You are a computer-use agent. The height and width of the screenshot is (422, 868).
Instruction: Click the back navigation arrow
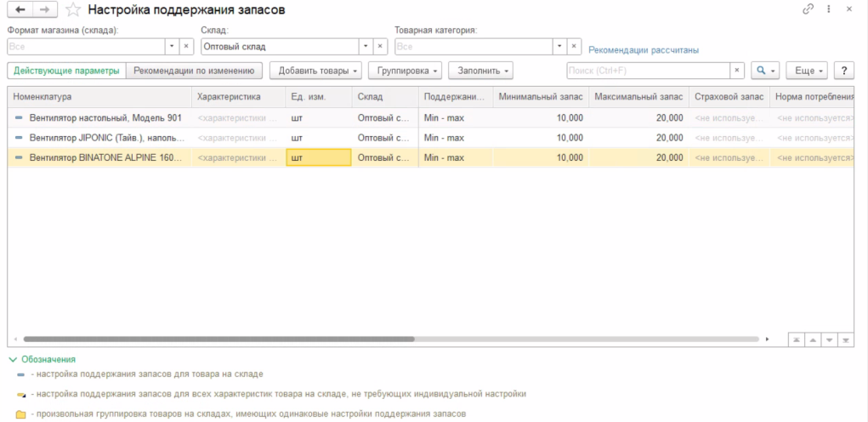[x=20, y=9]
